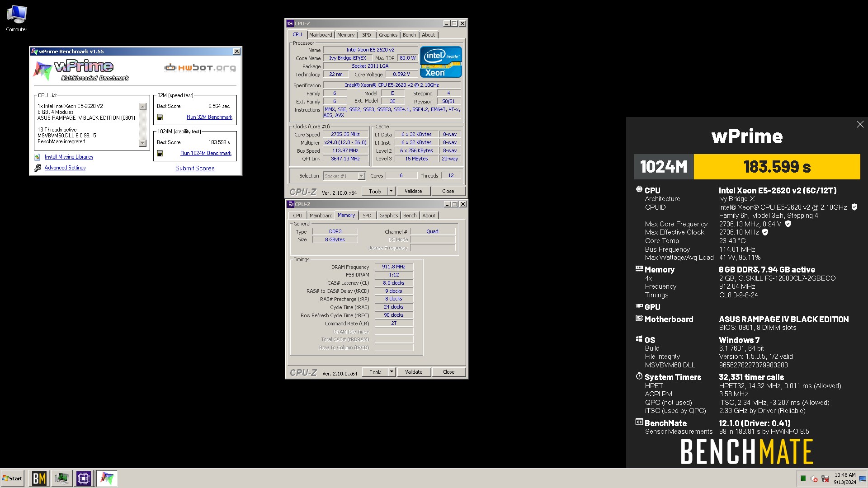Open SPD tab in the CPU-Z memory window
The image size is (868, 488).
pos(367,216)
